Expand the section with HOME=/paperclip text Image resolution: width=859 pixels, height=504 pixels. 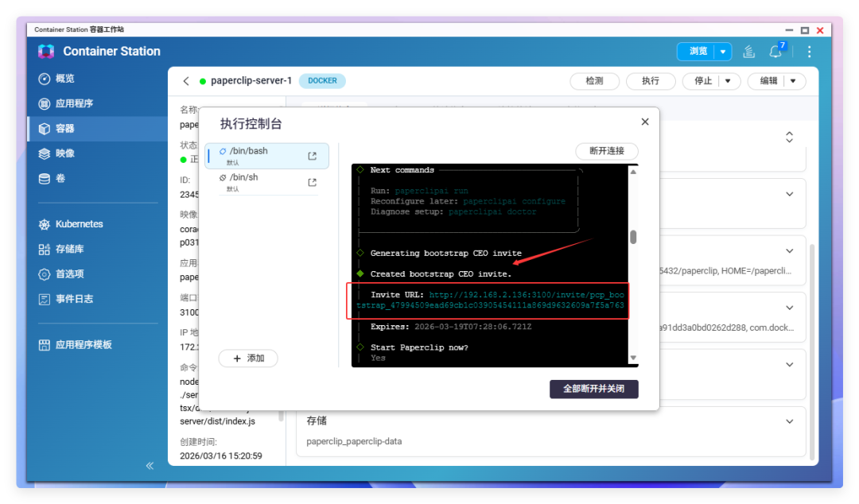point(790,251)
